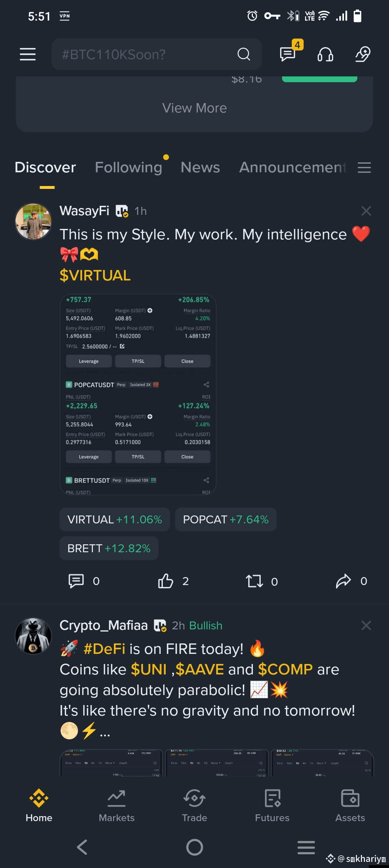Expand the feed tabs list menu
This screenshot has width=389, height=868.
click(364, 167)
